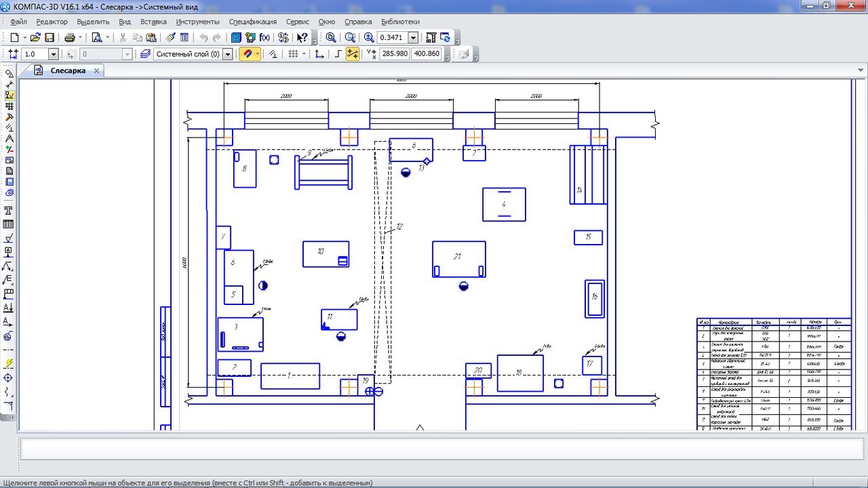
Task: Open the Спецификация menu
Action: point(252,22)
